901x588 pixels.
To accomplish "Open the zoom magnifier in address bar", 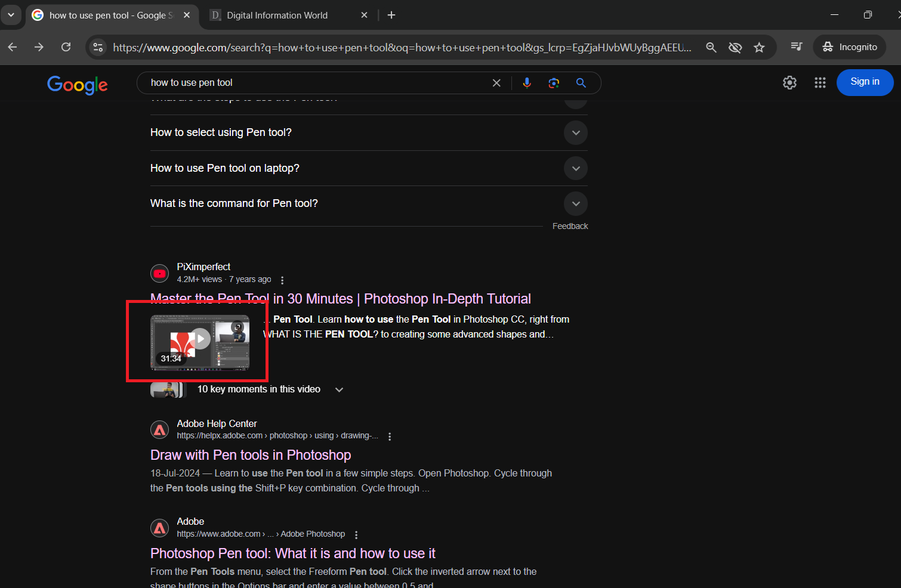I will click(x=711, y=47).
